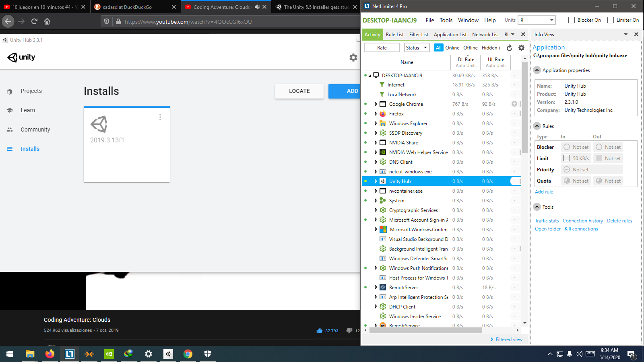Select Projects in Unity Hub sidebar
This screenshot has width=644, height=362.
31,91
